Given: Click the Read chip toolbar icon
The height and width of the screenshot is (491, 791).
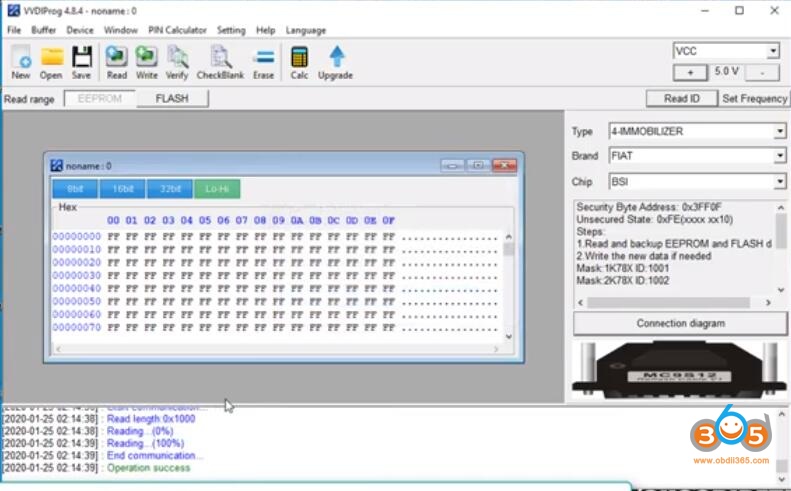Looking at the screenshot, I should [x=117, y=62].
